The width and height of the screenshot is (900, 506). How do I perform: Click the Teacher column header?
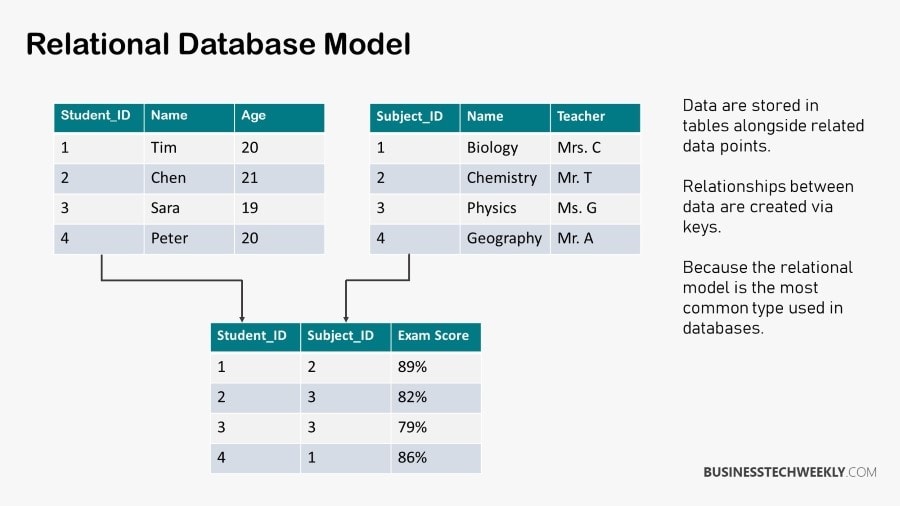595,118
